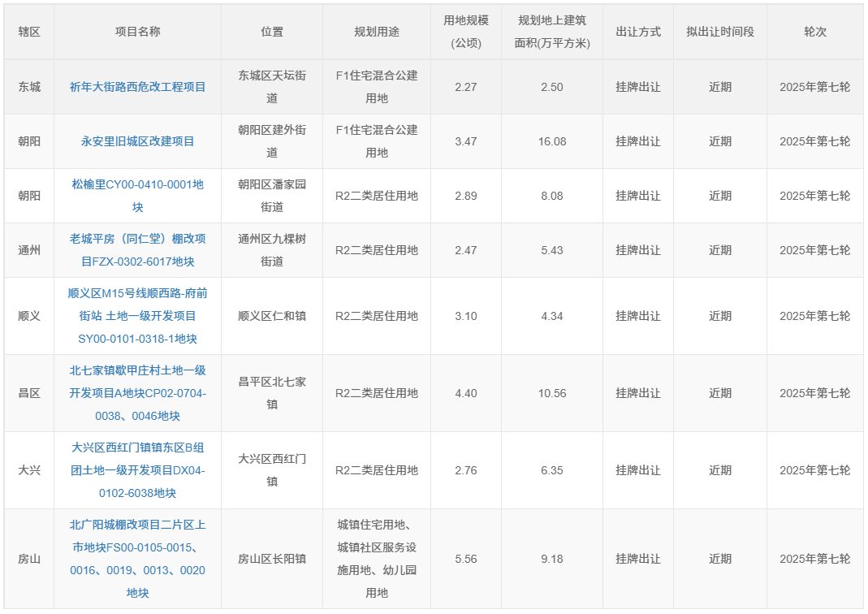Select the 规划地上建筑面积 column header
Image resolution: width=868 pixels, height=614 pixels.
click(551, 32)
